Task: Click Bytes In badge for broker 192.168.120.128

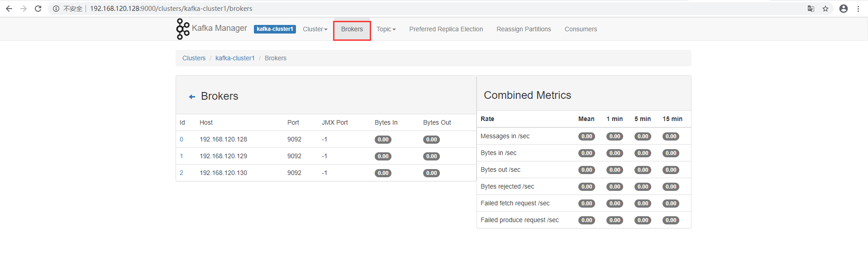Action: point(383,140)
